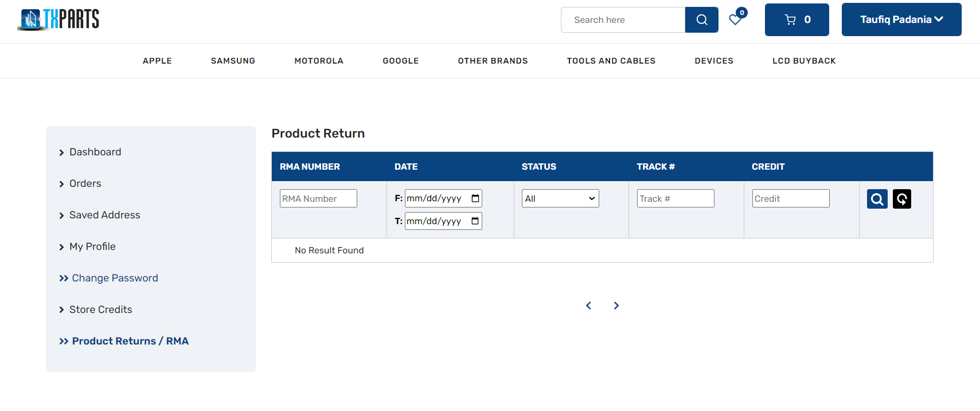Open the shopping cart

[x=797, y=20]
